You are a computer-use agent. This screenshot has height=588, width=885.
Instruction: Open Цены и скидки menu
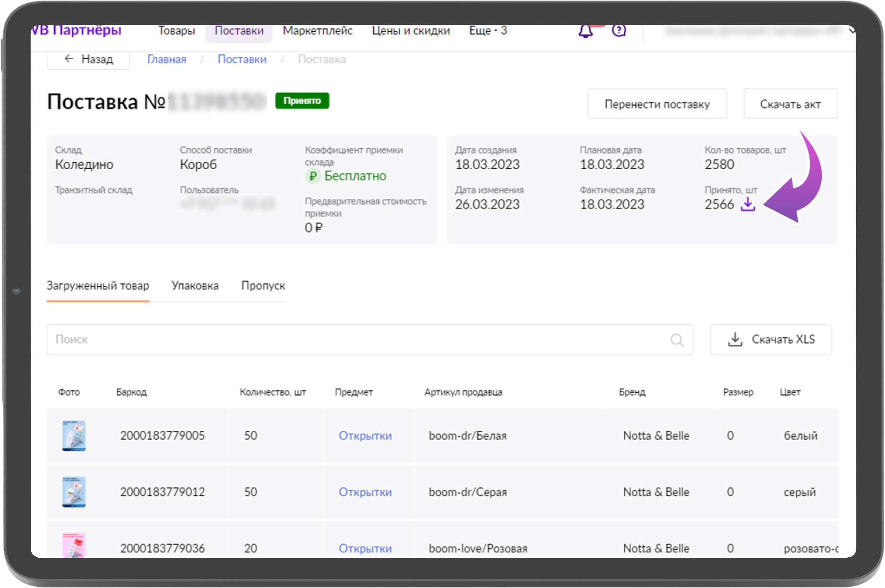tap(411, 31)
